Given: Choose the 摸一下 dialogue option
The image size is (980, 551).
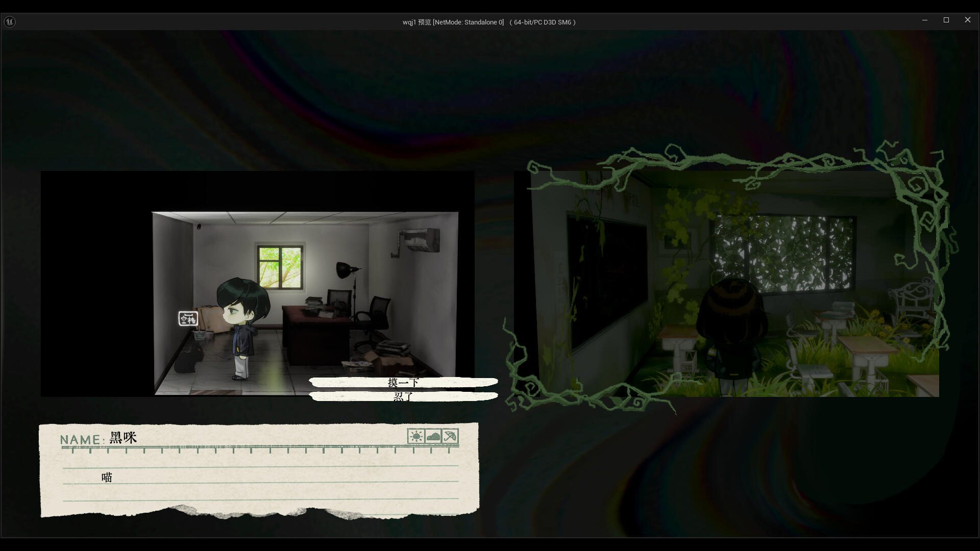Looking at the screenshot, I should tap(403, 382).
